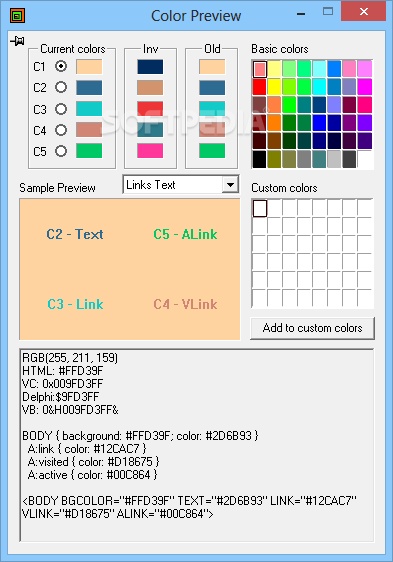Viewport: 393px width, 562px height.
Task: Click the VC: 0x009FD3FF line
Action: [63, 384]
